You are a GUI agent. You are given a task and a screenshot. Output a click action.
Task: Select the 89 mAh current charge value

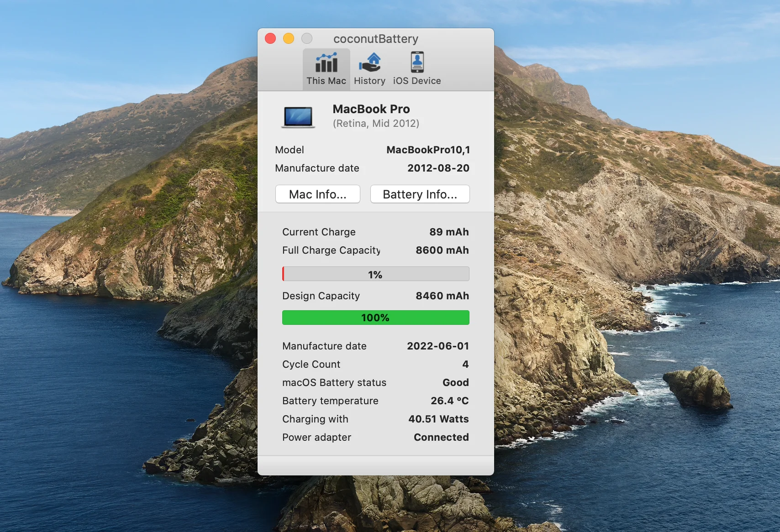tap(449, 232)
